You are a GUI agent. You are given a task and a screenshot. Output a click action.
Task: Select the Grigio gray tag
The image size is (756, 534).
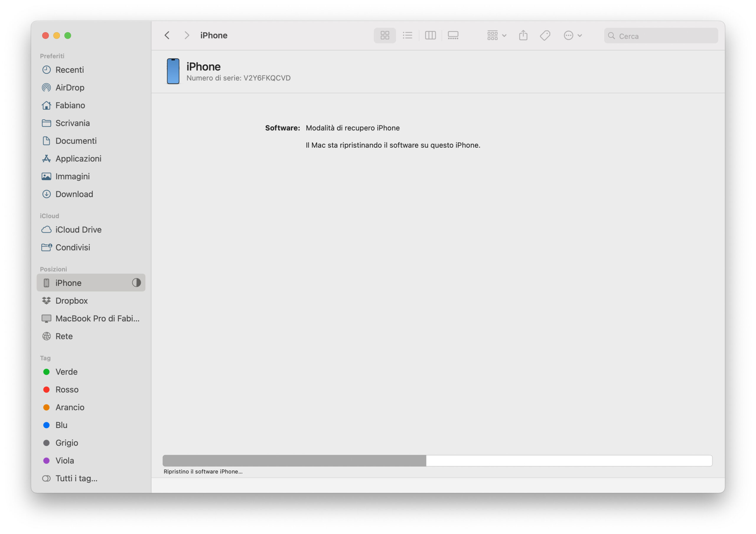(91, 443)
